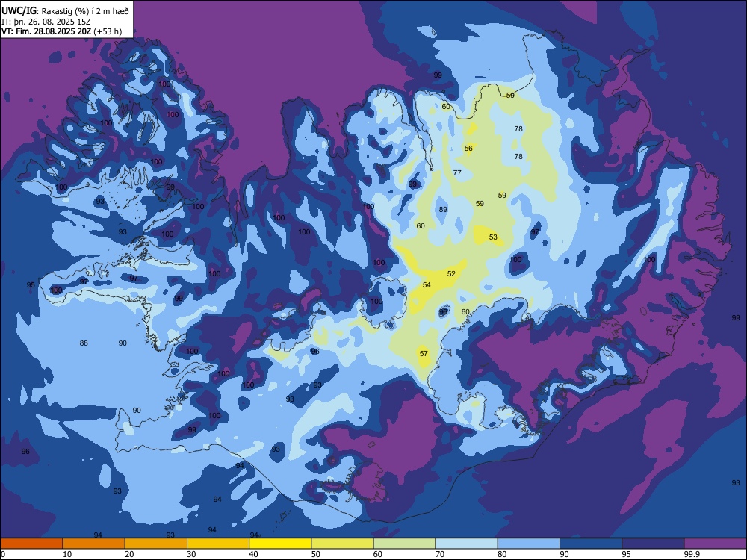
Task: Select the 20–30 amber legend swatch
Action: point(156,544)
